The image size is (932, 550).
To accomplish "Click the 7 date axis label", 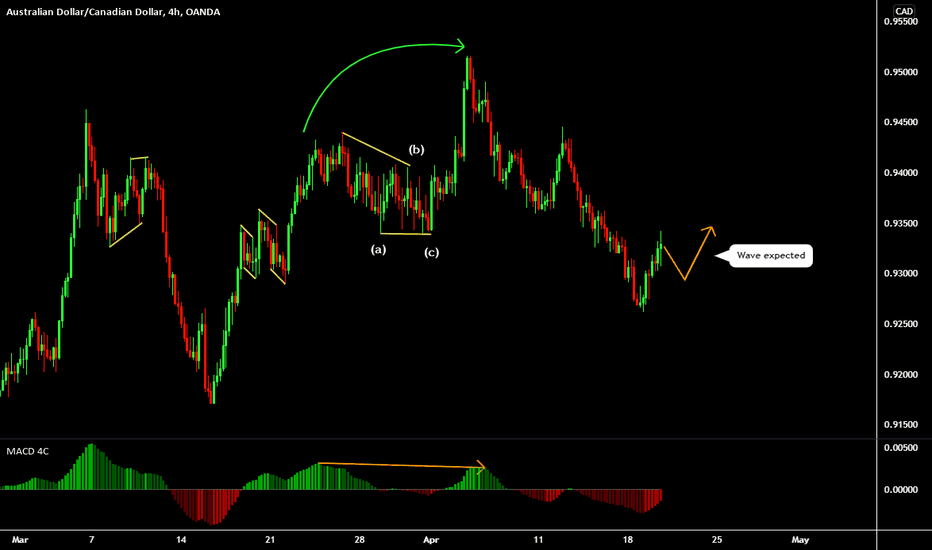I will click(92, 540).
